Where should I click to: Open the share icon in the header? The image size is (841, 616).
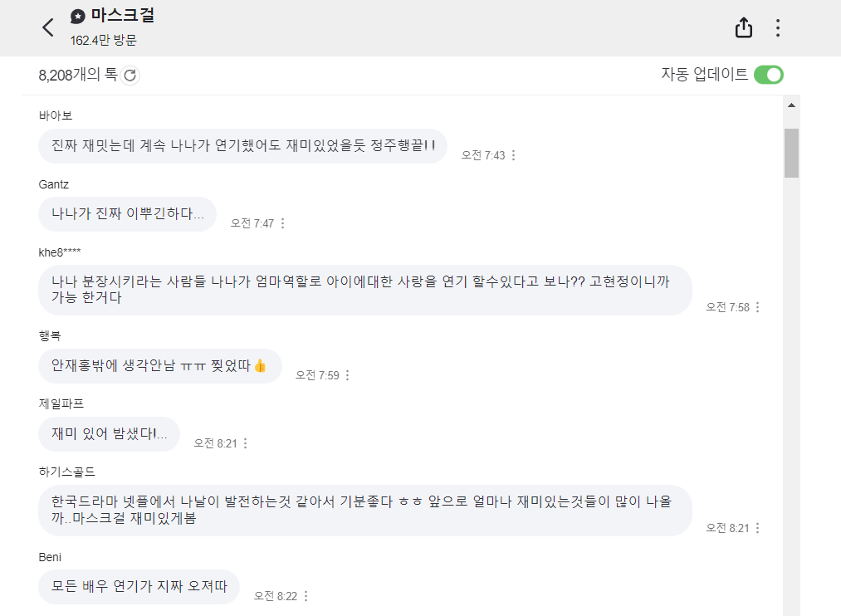(743, 27)
